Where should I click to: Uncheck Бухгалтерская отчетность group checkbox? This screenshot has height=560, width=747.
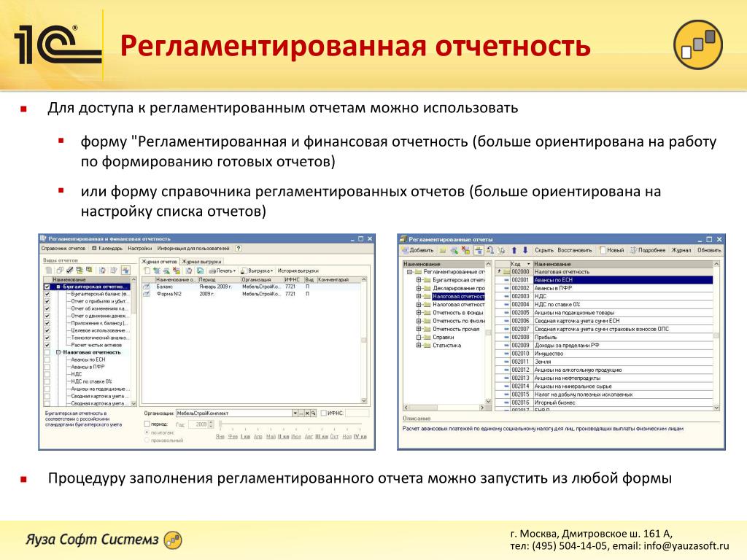coord(47,287)
